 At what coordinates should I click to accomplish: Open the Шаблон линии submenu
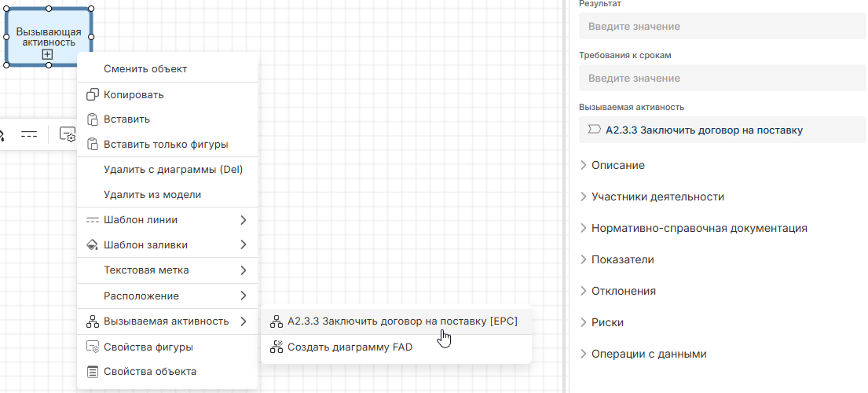[167, 220]
